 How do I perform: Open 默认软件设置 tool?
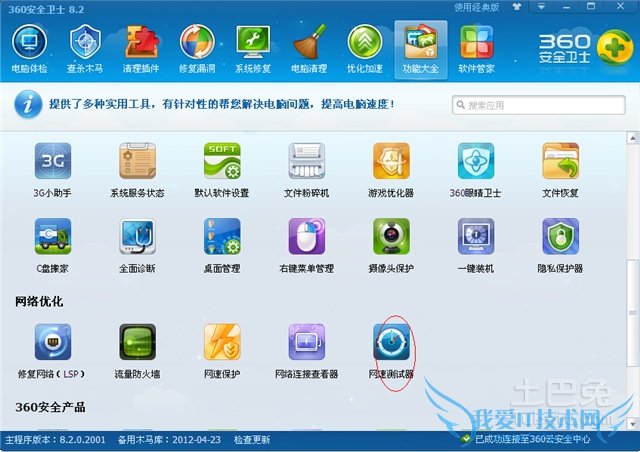click(222, 170)
